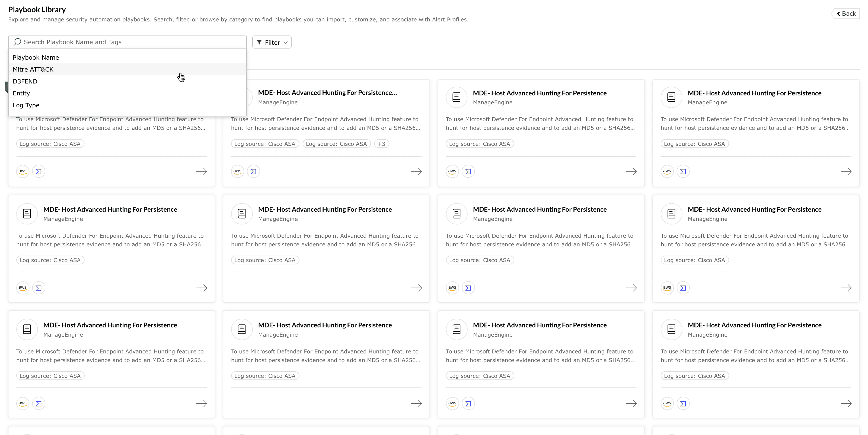Click the arrow on the third row, second card
The image size is (868, 435).
416,403
